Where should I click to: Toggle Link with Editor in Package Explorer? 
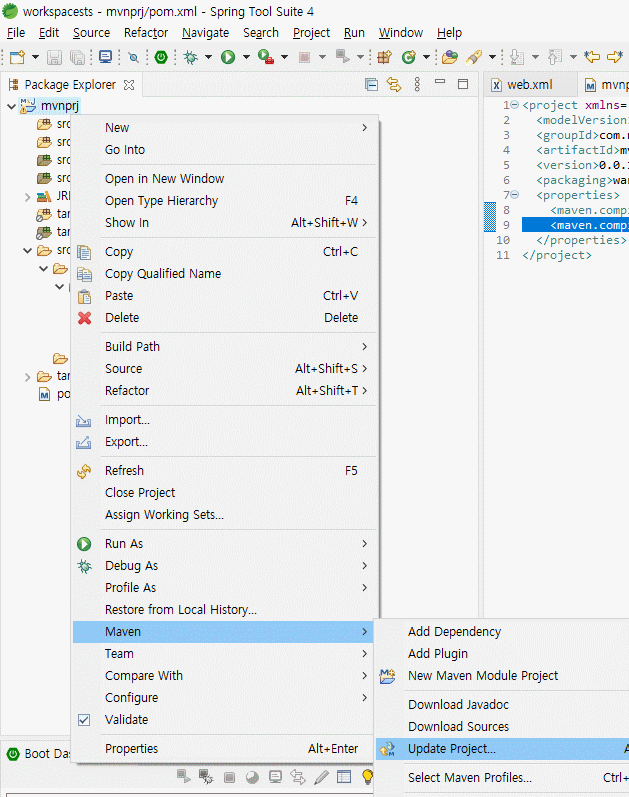[x=394, y=84]
